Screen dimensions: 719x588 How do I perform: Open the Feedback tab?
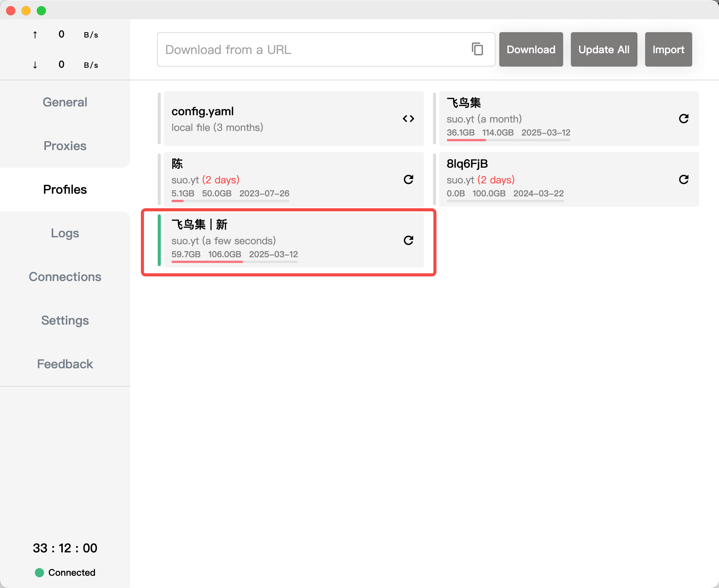coord(65,364)
